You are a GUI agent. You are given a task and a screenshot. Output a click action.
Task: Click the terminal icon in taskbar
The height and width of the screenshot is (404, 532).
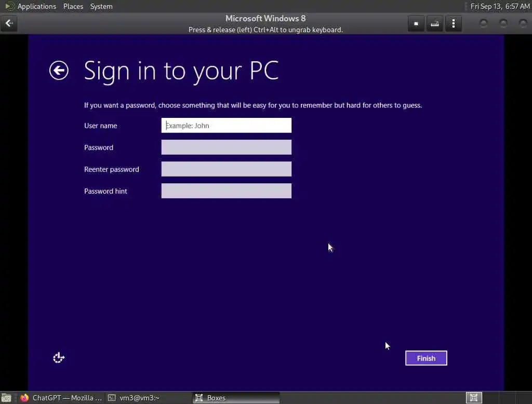pyautogui.click(x=112, y=398)
